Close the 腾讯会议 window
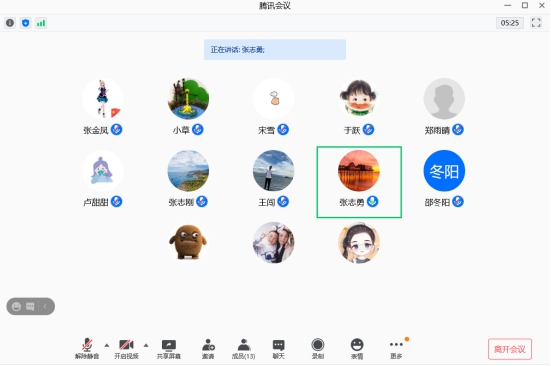The height and width of the screenshot is (366, 551). [x=542, y=5]
